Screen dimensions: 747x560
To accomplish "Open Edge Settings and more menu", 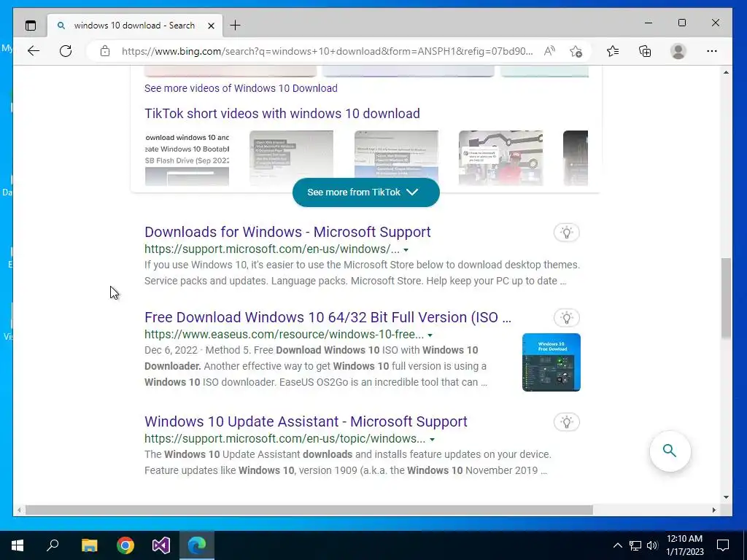I will [712, 51].
